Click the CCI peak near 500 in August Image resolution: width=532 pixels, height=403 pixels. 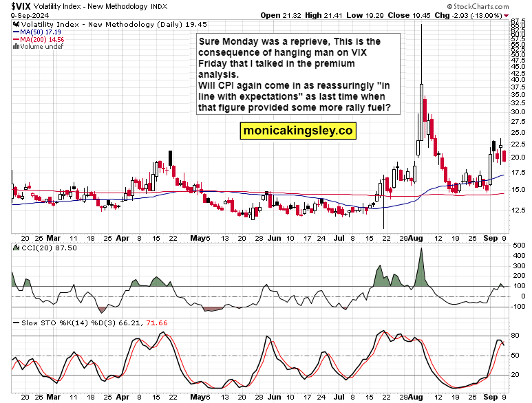(421, 249)
